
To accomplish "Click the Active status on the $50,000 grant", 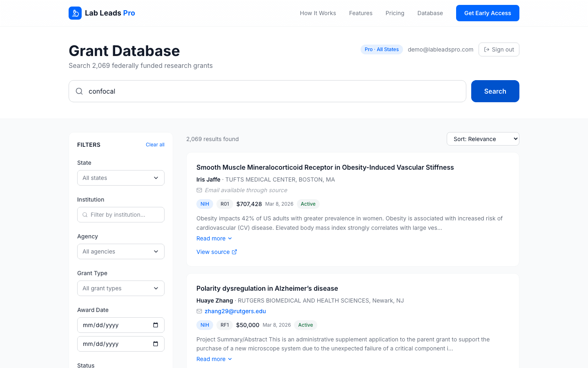I will [x=305, y=325].
